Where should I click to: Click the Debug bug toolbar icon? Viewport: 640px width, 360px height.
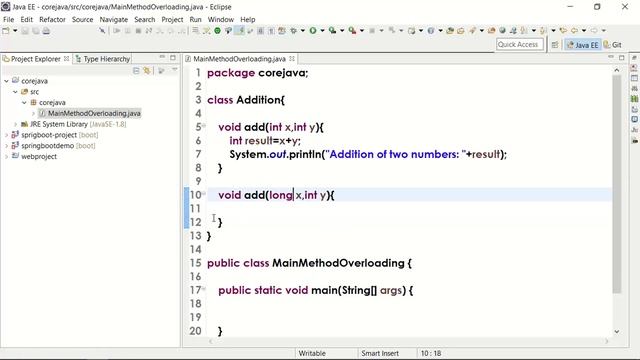[x=293, y=31]
